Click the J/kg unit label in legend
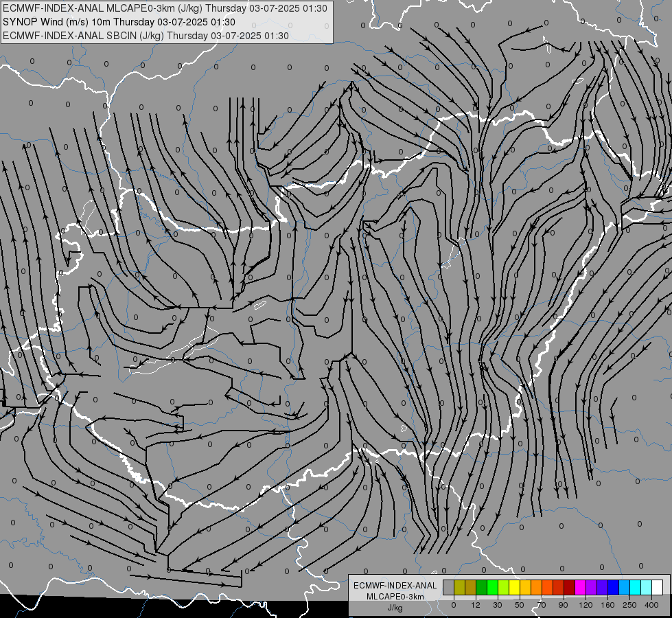 pos(395,608)
